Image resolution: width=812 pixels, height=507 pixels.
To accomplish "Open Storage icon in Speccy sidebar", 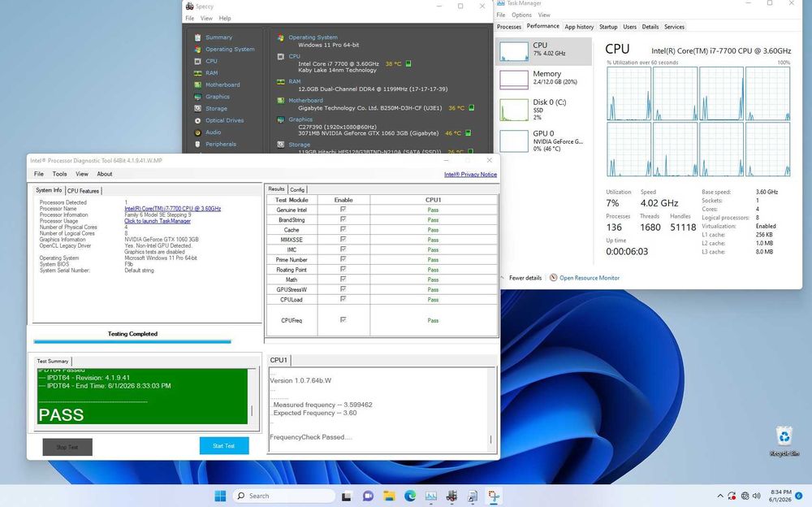I will (197, 109).
